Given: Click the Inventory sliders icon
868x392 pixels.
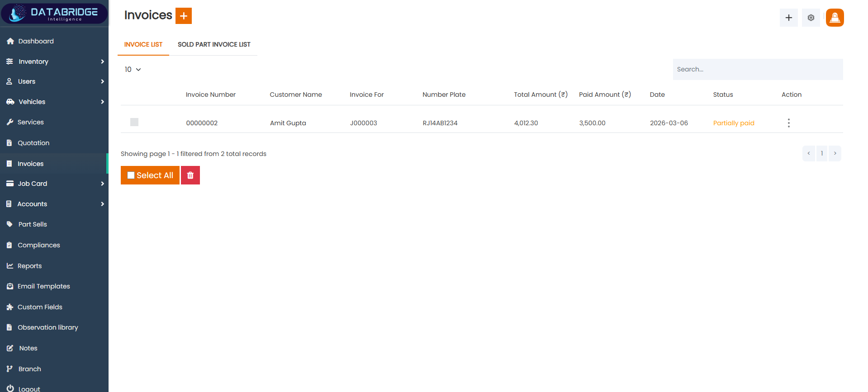Looking at the screenshot, I should (x=9, y=61).
